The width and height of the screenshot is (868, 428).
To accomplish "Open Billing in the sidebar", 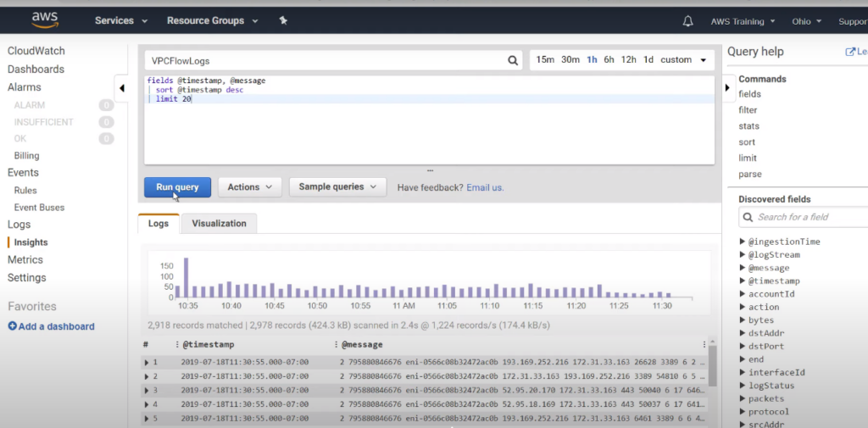I will click(26, 156).
